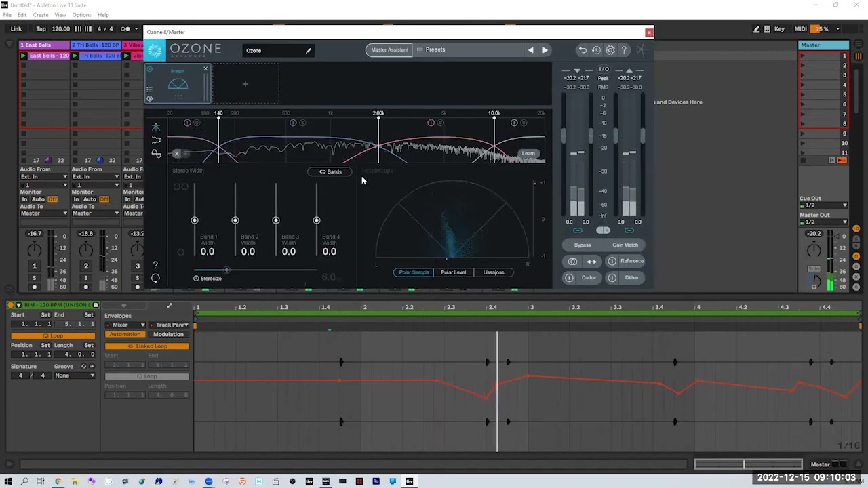This screenshot has height=488, width=868.
Task: Open the File menu
Action: (7, 15)
